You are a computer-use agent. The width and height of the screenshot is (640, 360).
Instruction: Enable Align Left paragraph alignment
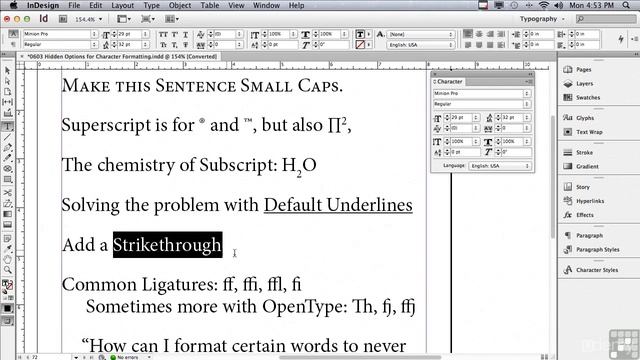click(x=468, y=34)
